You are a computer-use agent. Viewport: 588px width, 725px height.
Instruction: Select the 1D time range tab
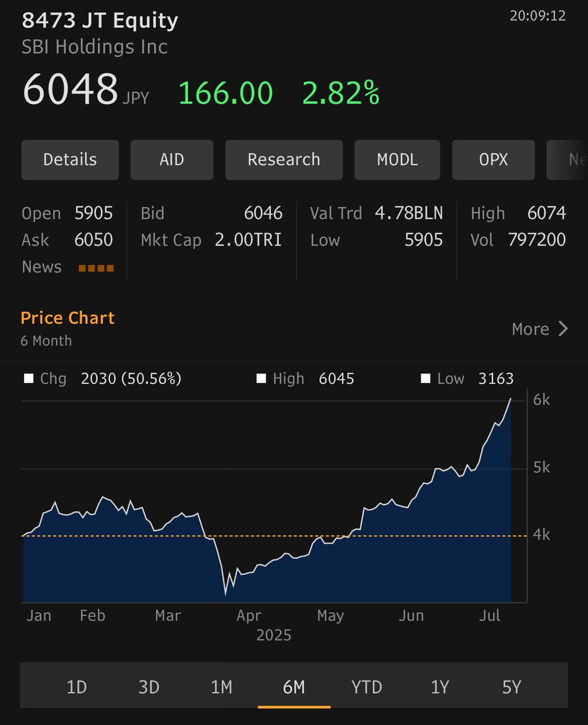[x=77, y=687]
